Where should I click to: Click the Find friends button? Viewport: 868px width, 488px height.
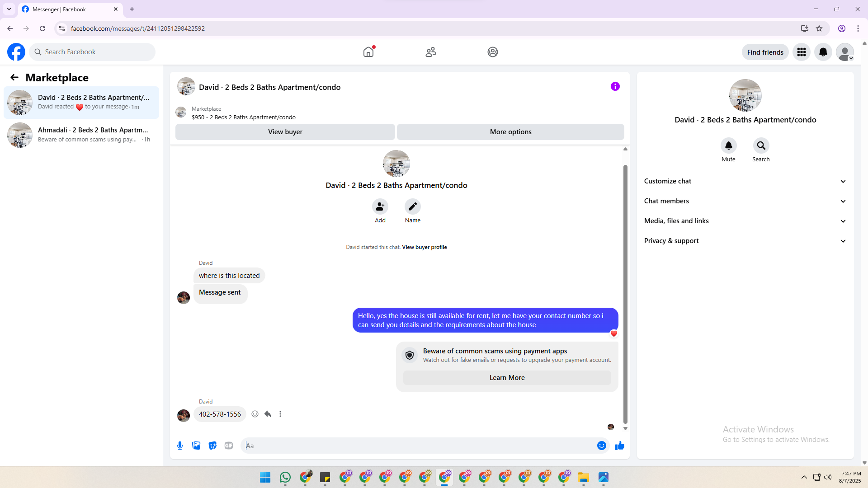[765, 52]
